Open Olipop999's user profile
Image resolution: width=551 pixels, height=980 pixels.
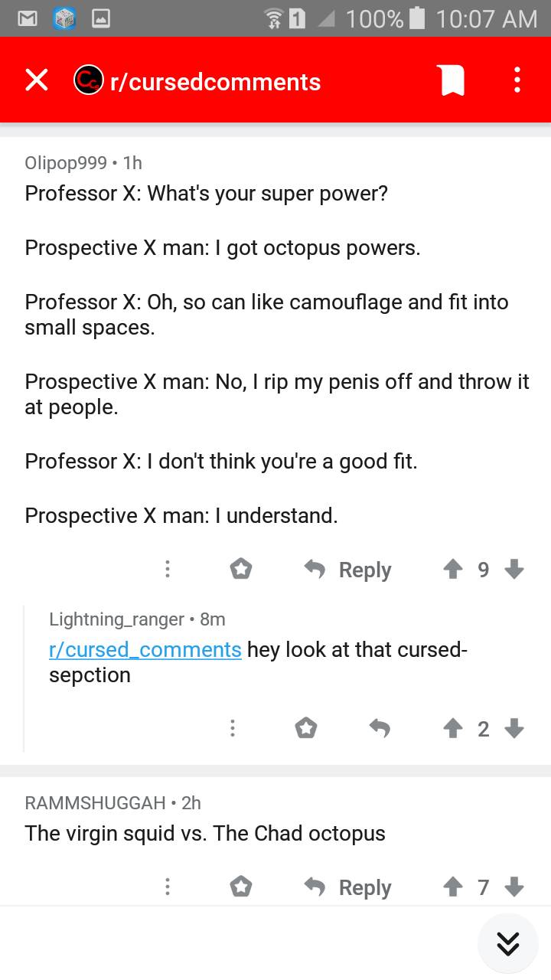tap(67, 162)
